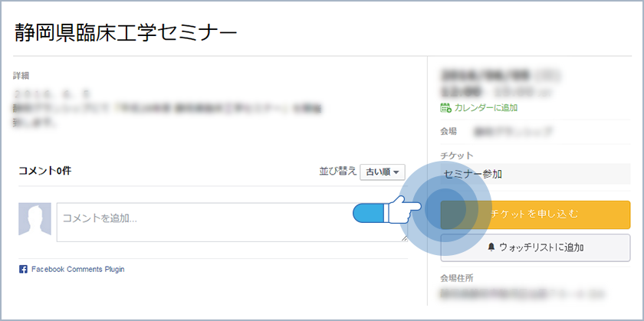Click the カレンダーに追加 link
This screenshot has height=321, width=644.
tap(485, 108)
